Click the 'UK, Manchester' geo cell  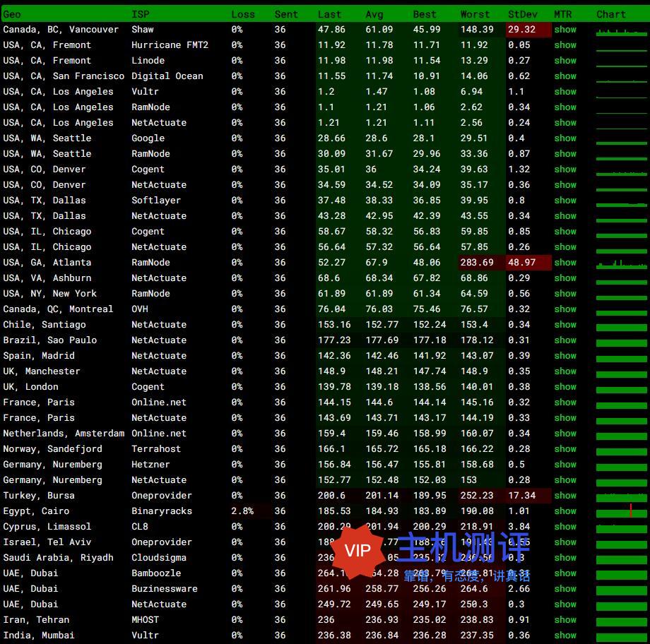coord(42,371)
